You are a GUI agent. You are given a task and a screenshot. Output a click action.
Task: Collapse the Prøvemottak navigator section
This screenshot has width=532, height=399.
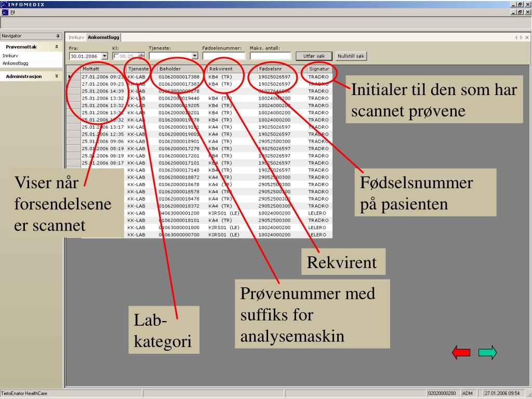coord(57,47)
